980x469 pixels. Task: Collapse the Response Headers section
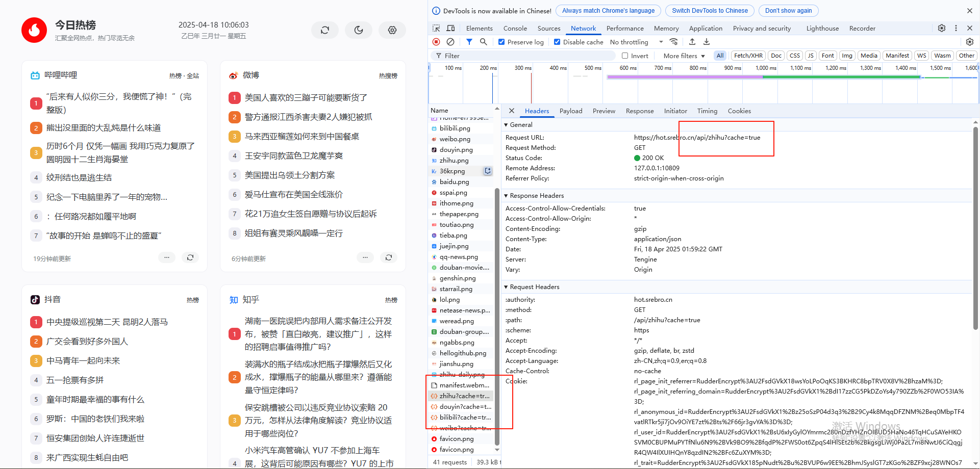506,195
